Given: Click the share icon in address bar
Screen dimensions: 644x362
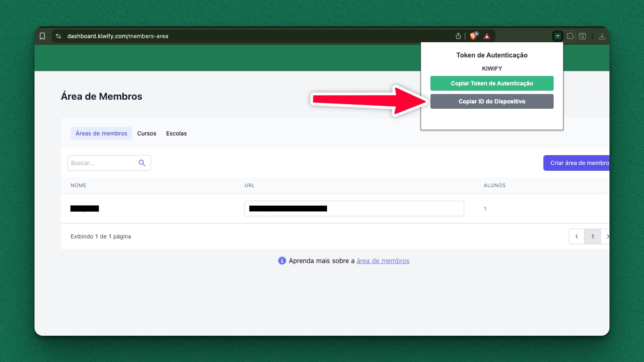Looking at the screenshot, I should (x=458, y=36).
